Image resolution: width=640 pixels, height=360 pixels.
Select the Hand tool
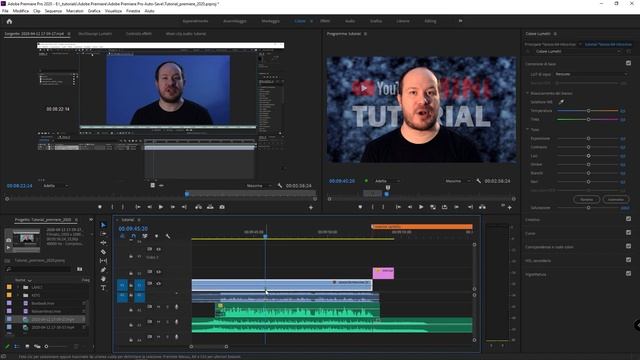[103, 279]
